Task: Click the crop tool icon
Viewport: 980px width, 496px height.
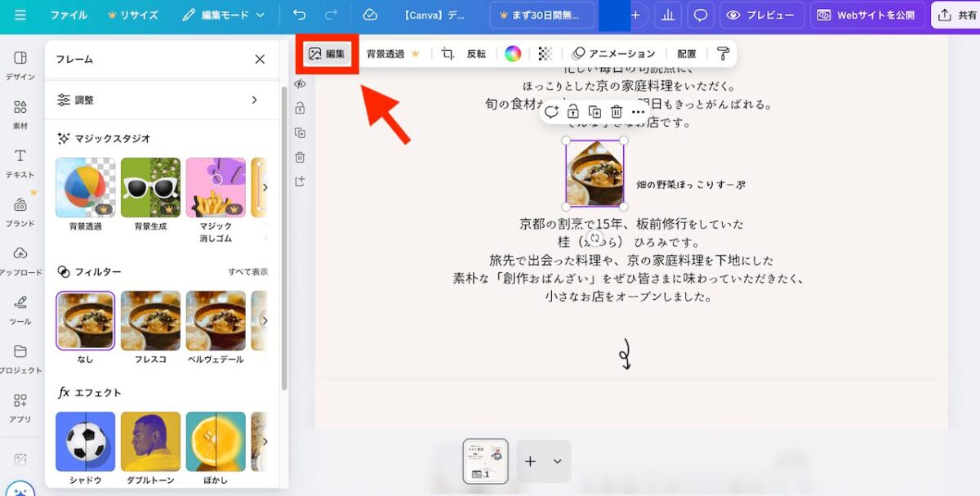Action: point(448,54)
